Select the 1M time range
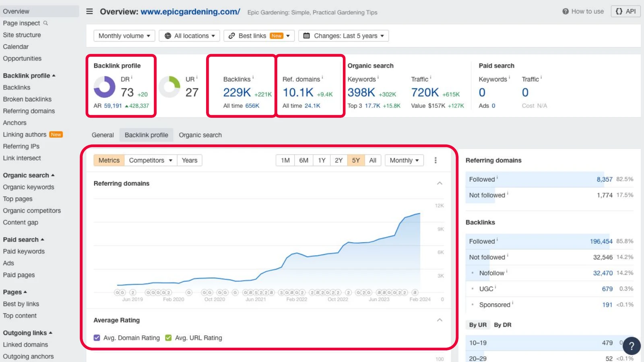The image size is (644, 362). pyautogui.click(x=285, y=160)
